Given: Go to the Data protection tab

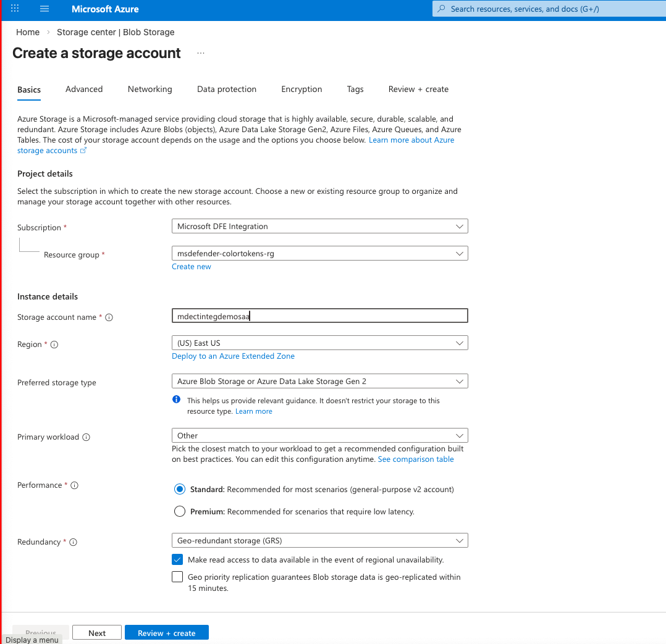Looking at the screenshot, I should tap(226, 90).
